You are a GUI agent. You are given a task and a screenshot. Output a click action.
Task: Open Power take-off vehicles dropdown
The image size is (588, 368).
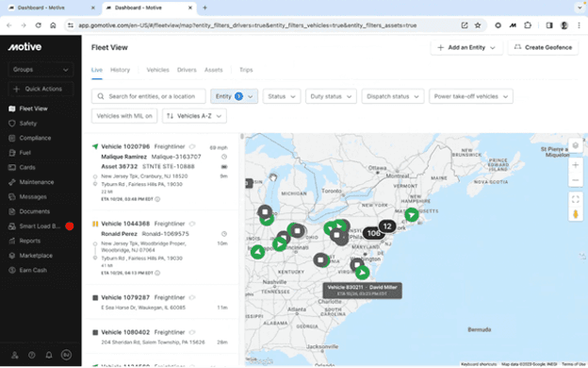[x=471, y=96]
